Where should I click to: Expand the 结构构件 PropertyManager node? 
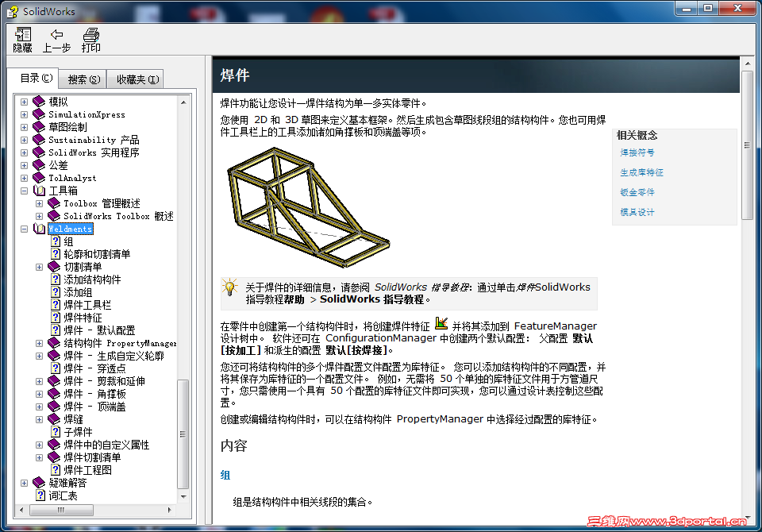[x=40, y=343]
